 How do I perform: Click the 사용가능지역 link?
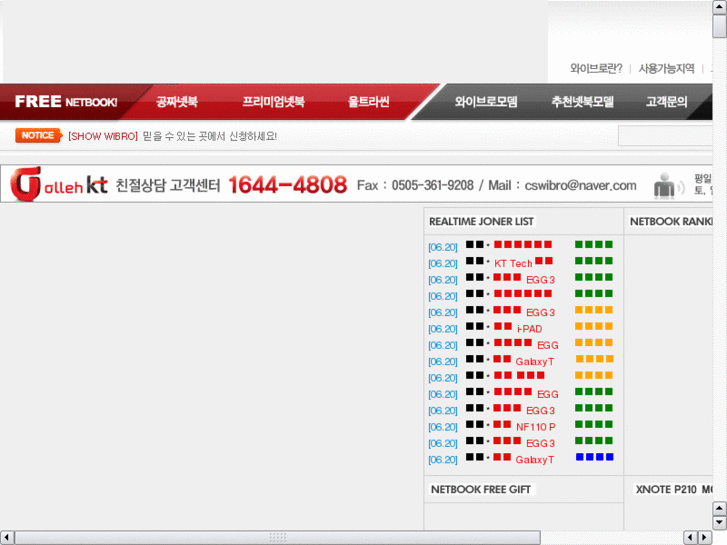(x=666, y=69)
